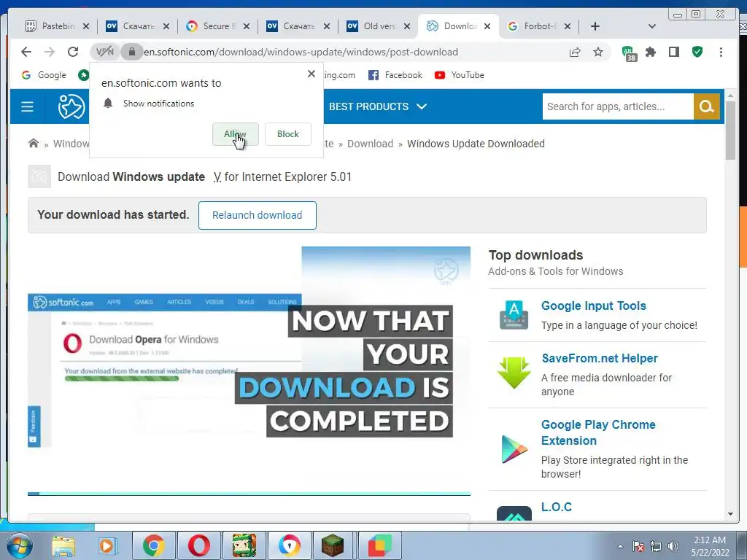Open Opera from the taskbar
The width and height of the screenshot is (747, 560).
(198, 545)
